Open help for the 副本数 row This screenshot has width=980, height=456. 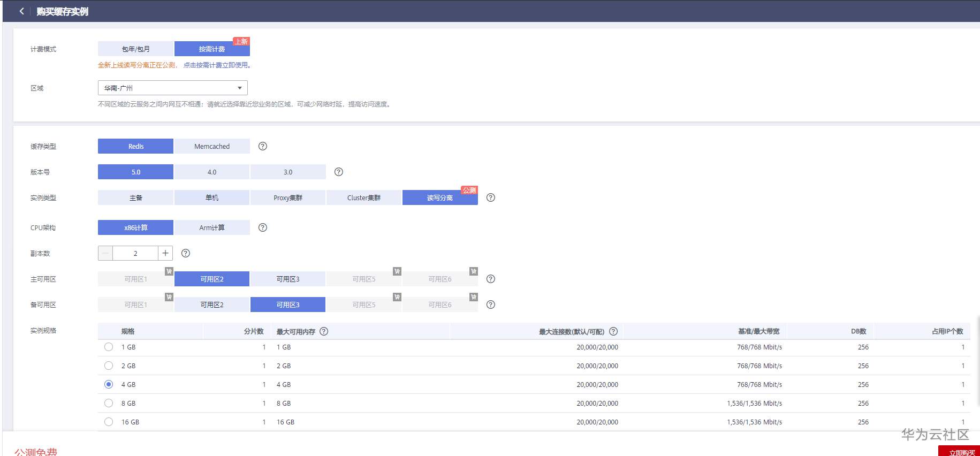coord(186,253)
